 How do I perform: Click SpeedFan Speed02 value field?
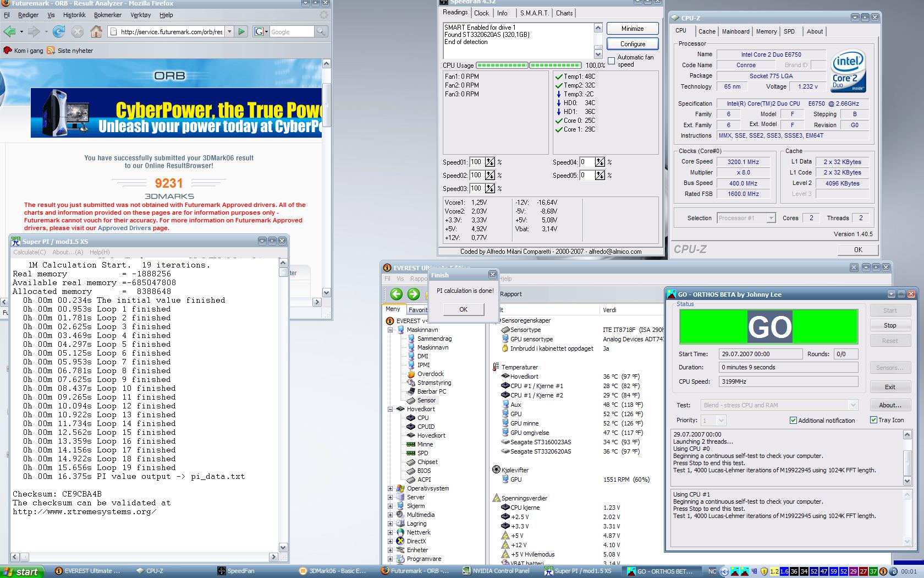coord(476,175)
